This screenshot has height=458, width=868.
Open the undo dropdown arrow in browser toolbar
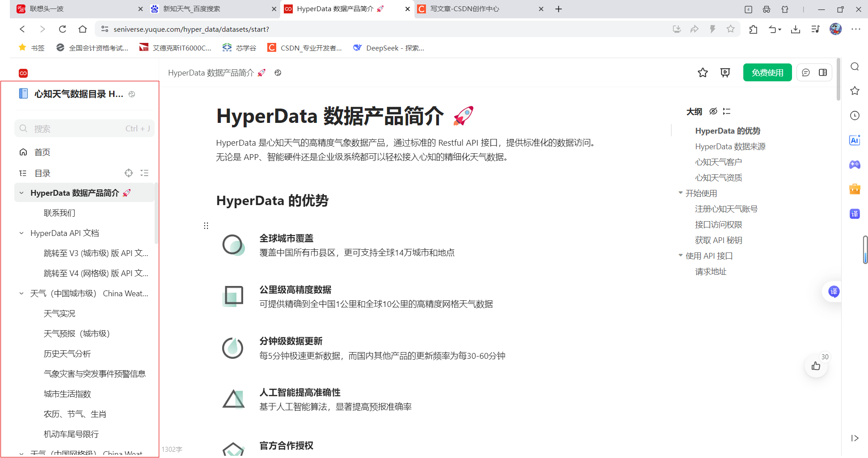pos(780,29)
